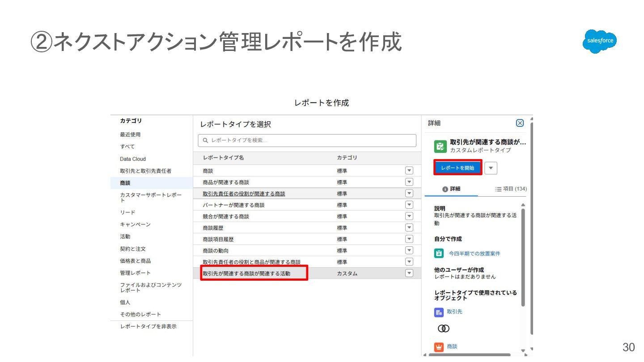The height and width of the screenshot is (362, 644).
Task: Select パートナーが関連する商談 report type
Action: click(233, 205)
